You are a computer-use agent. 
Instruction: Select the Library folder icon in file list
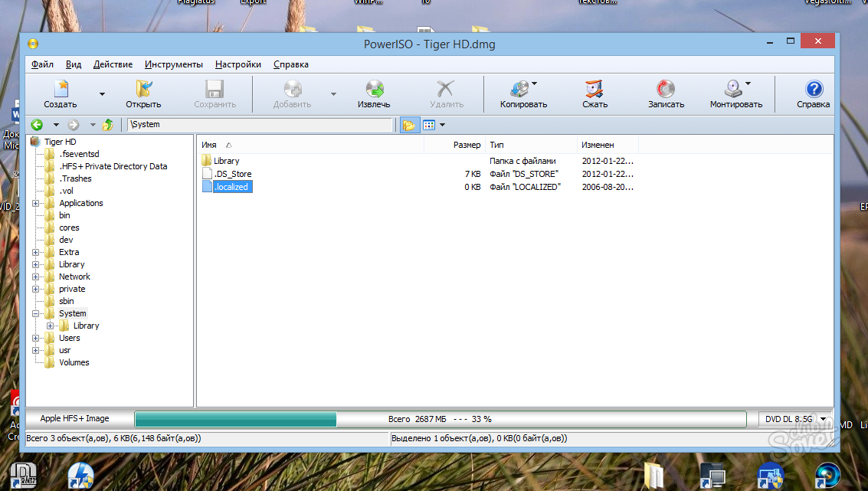click(207, 161)
